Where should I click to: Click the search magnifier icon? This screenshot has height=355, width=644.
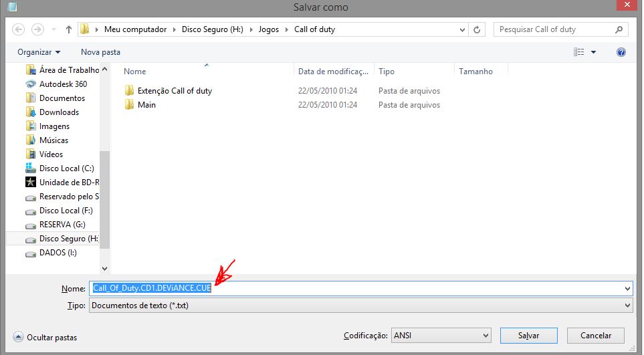click(x=619, y=29)
